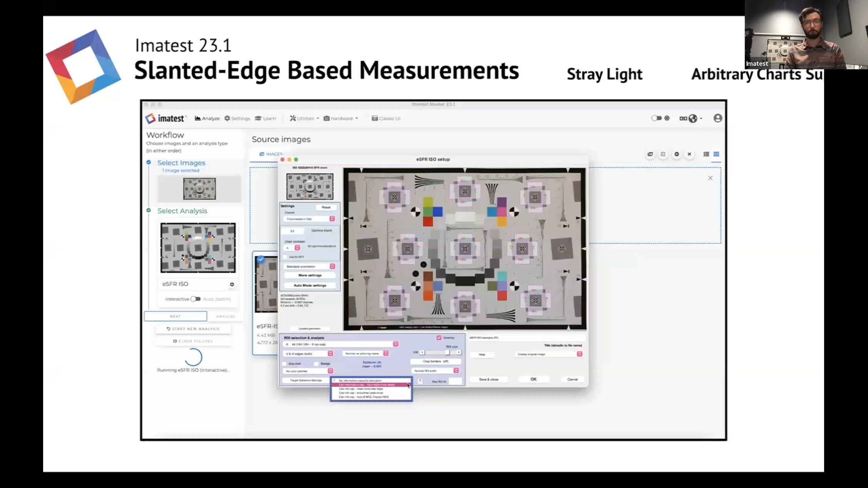Image resolution: width=868 pixels, height=488 pixels.
Task: Click the add images icon in Source images toolbar
Action: [x=650, y=154]
